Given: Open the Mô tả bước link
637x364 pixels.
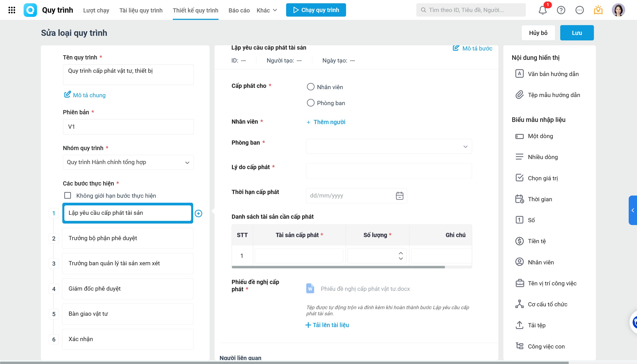Looking at the screenshot, I should pos(472,48).
